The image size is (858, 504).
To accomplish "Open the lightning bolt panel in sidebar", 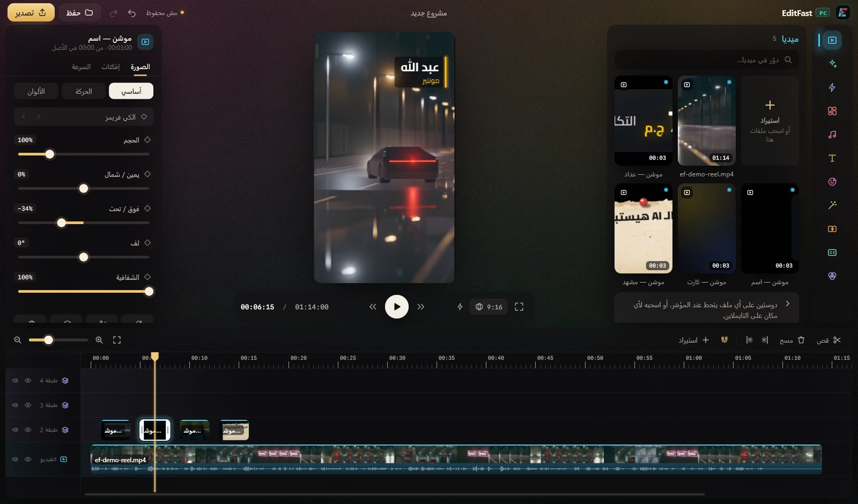I will (x=832, y=87).
